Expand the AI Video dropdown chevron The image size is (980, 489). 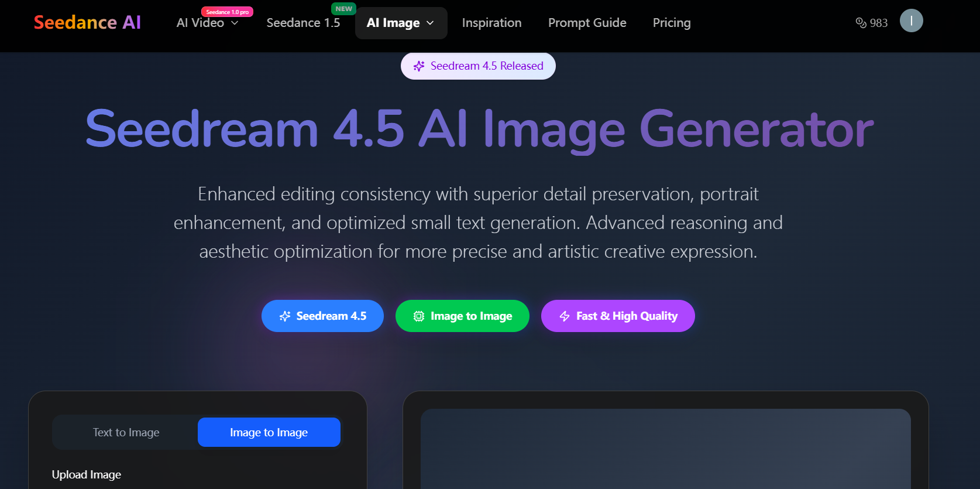(x=235, y=23)
